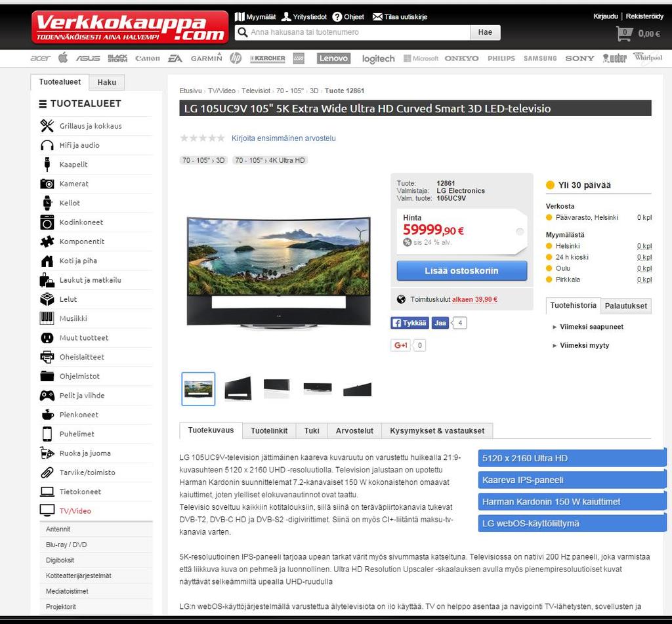Share via the Facebook Jaa button

click(440, 323)
